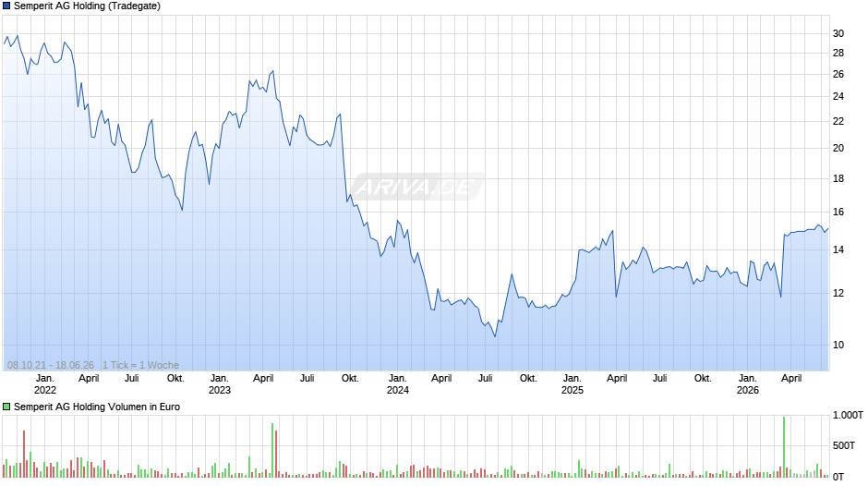Click the price axis label 10
This screenshot has width=868, height=486.
[838, 346]
